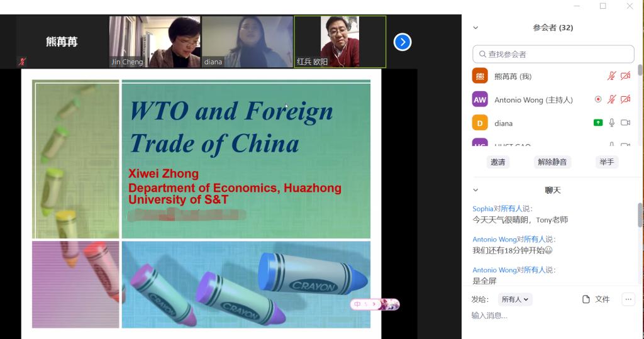Click the 查找参会者 search field
The height and width of the screenshot is (339, 644).
tap(553, 54)
